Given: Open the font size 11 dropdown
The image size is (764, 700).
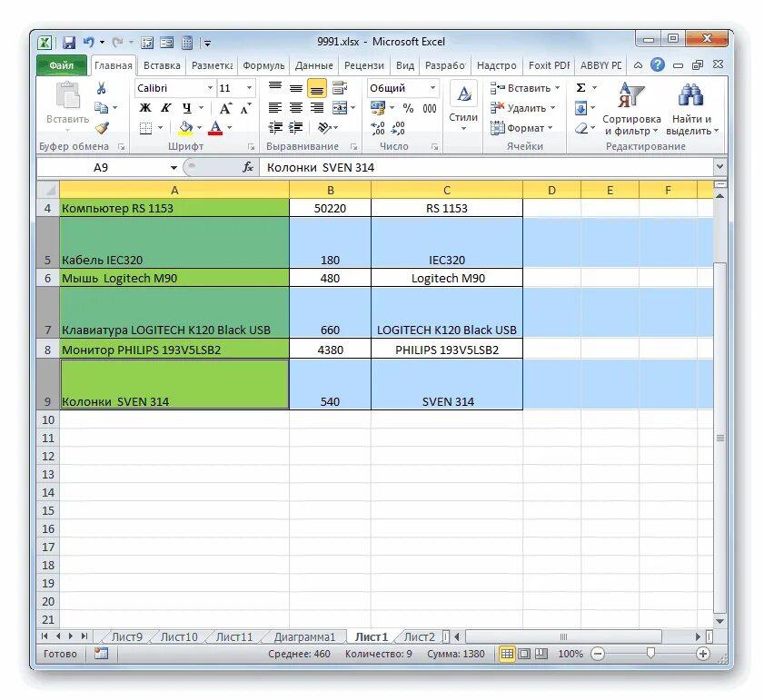Looking at the screenshot, I should pos(249,88).
